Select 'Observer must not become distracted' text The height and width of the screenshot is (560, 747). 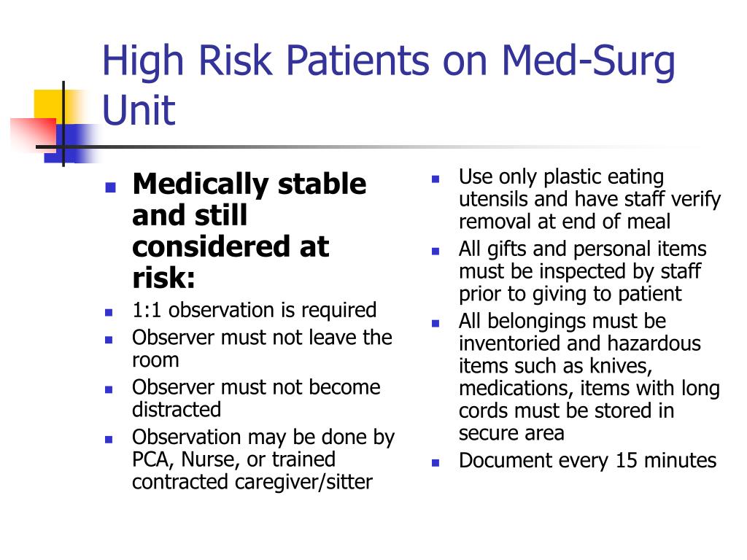(256, 398)
